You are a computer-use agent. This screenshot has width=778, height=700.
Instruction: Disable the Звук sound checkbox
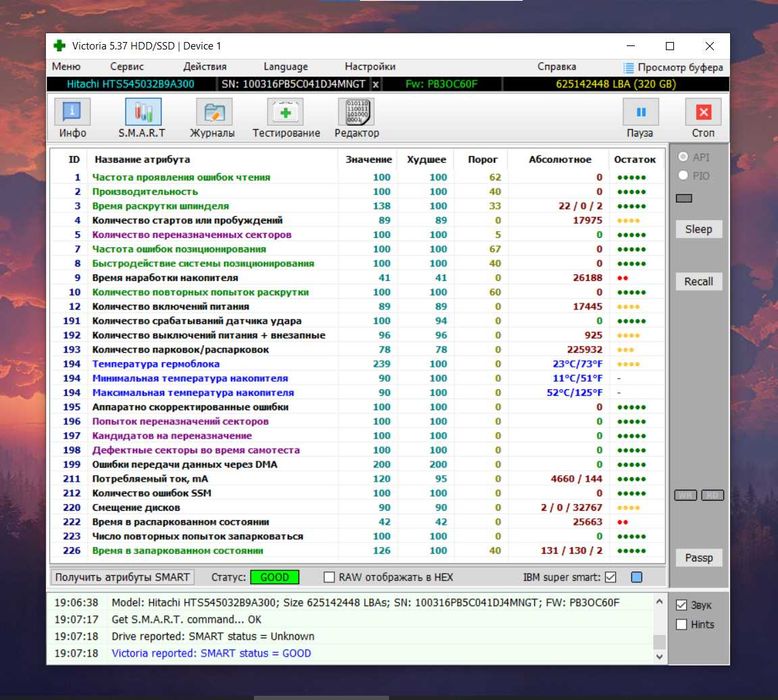pos(681,605)
